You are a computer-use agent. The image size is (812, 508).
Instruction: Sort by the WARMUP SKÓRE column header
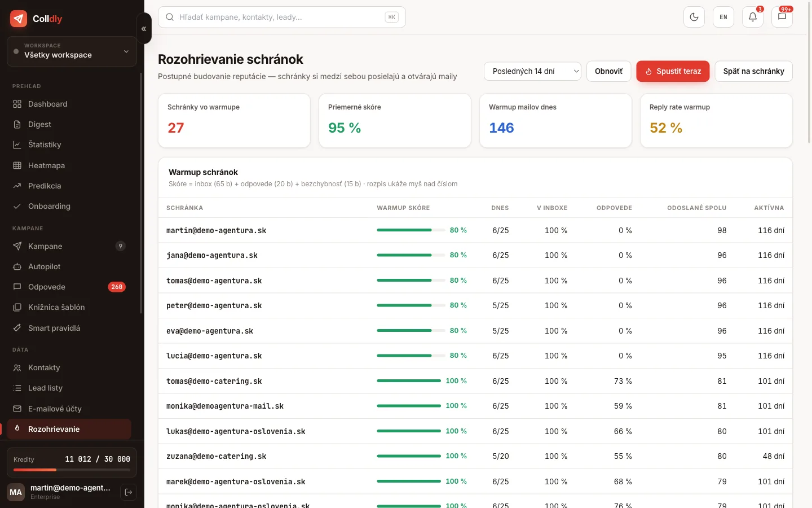[403, 208]
